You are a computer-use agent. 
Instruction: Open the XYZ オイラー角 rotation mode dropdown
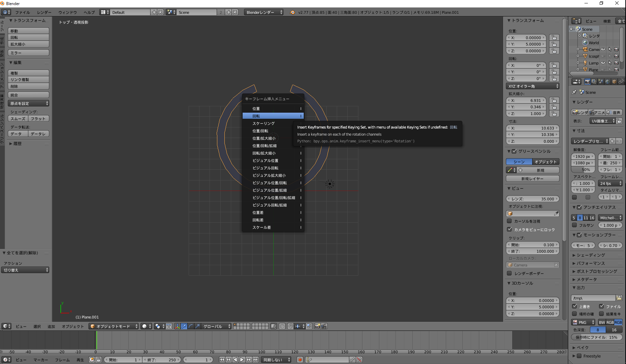click(x=533, y=86)
